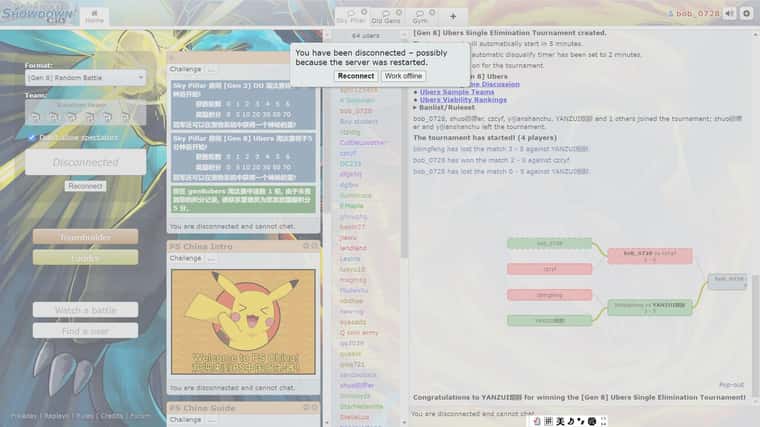Click the Showdown logo

coord(38,14)
